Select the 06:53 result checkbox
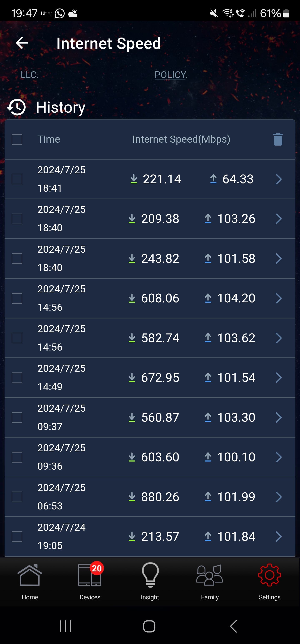The height and width of the screenshot is (644, 300). click(x=17, y=497)
